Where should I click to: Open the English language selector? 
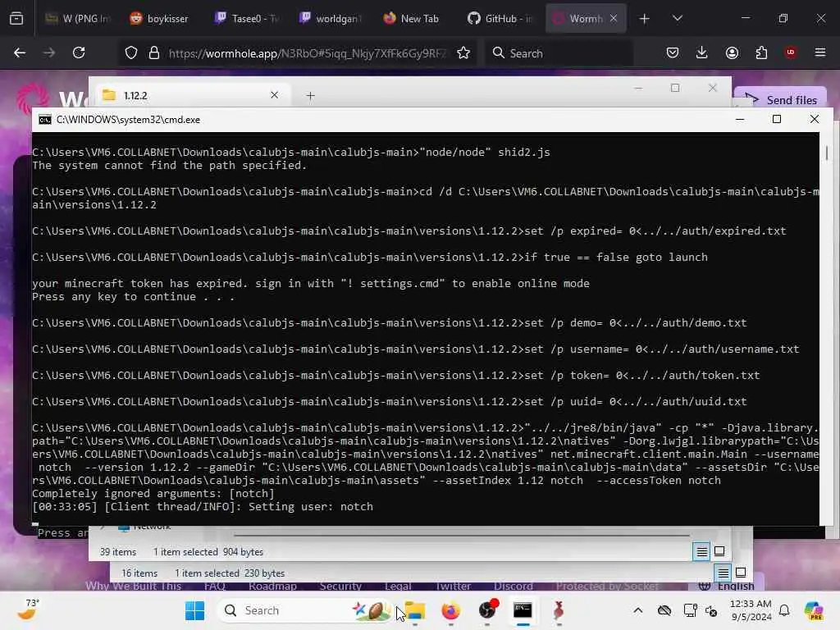tap(727, 586)
